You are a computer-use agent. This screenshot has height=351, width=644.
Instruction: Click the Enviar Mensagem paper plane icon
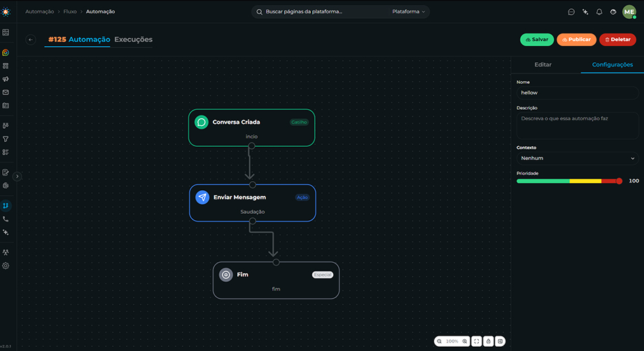pos(202,197)
